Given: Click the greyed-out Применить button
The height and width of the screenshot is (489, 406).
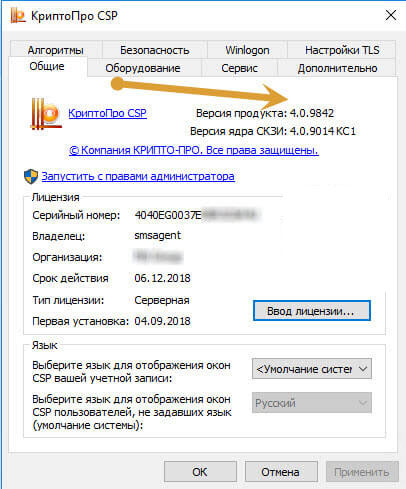Looking at the screenshot, I should [x=362, y=472].
